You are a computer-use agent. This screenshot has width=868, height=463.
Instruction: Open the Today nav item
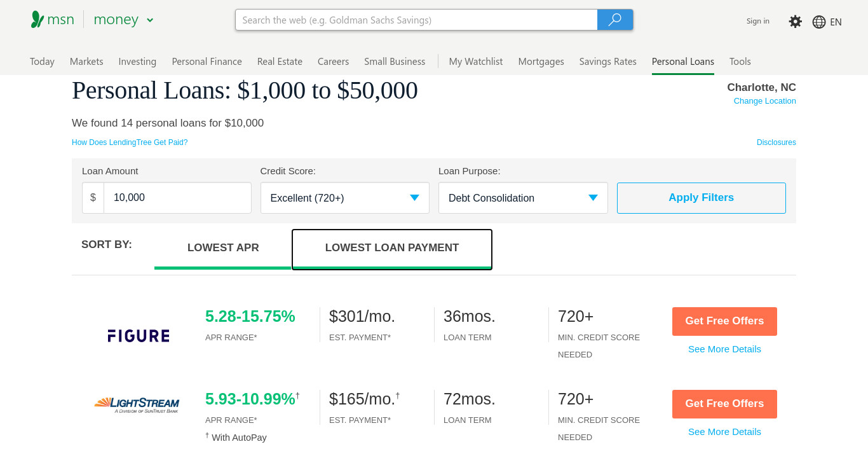(x=42, y=62)
